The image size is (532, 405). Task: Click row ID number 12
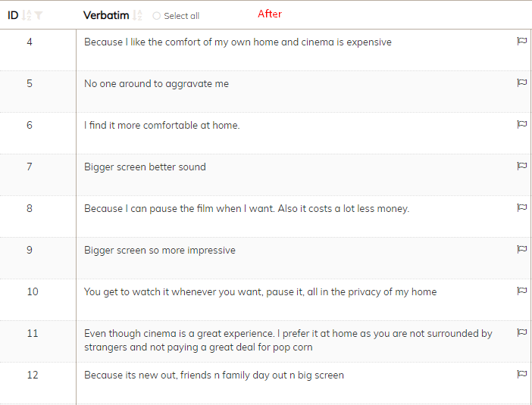point(33,375)
